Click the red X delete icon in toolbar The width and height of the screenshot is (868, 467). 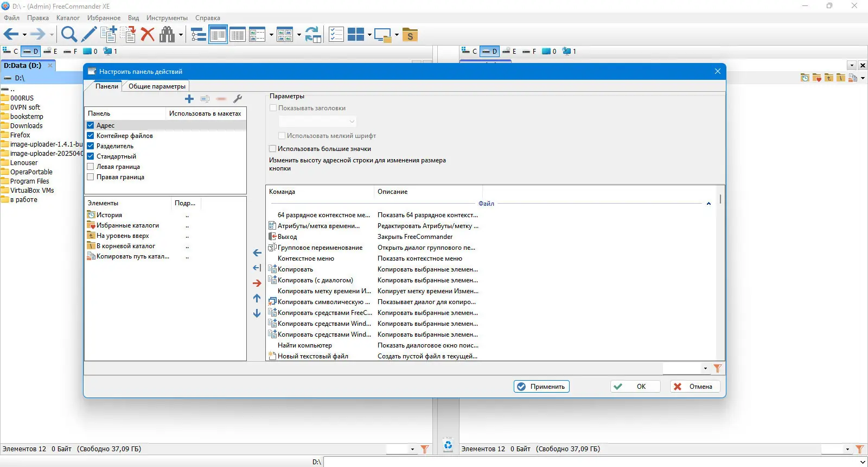click(148, 35)
